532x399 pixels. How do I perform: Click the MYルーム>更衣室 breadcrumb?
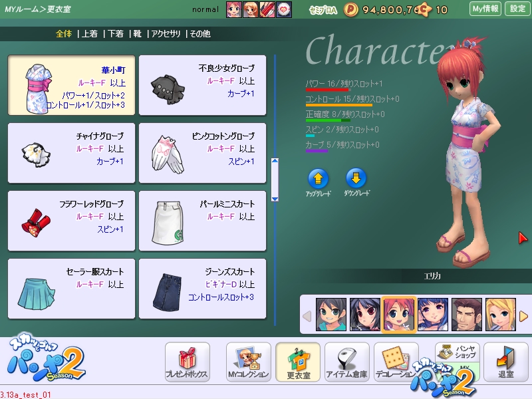tap(38, 9)
